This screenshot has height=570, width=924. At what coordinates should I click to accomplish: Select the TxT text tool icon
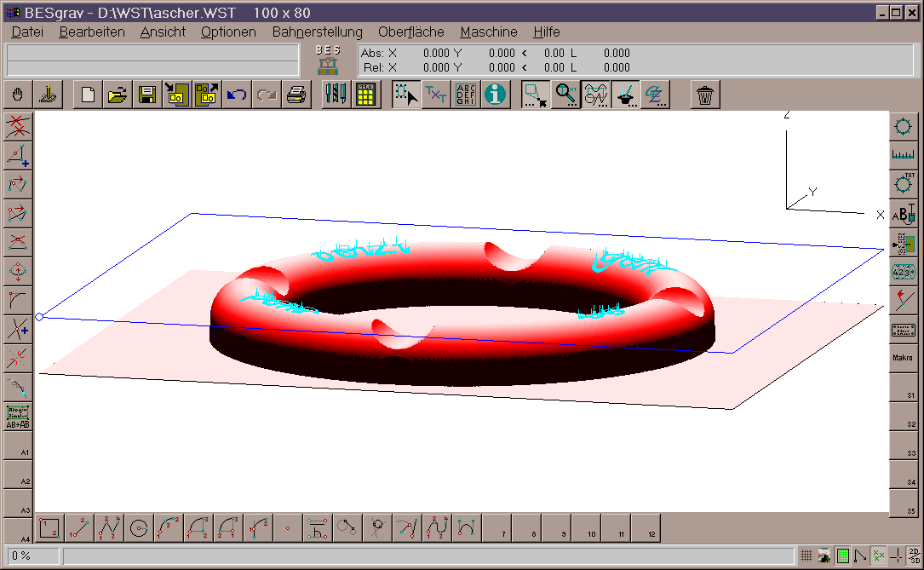point(436,95)
